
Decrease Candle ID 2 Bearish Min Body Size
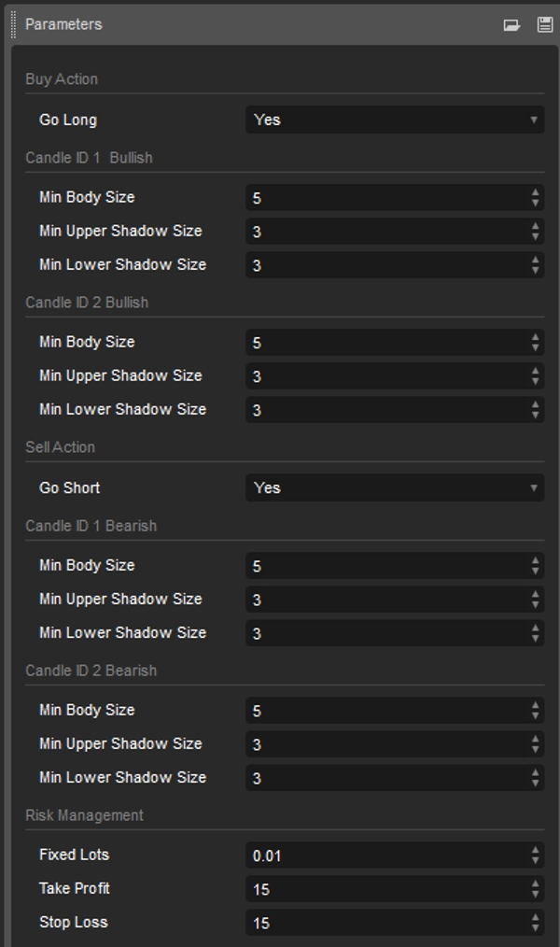pos(536,715)
